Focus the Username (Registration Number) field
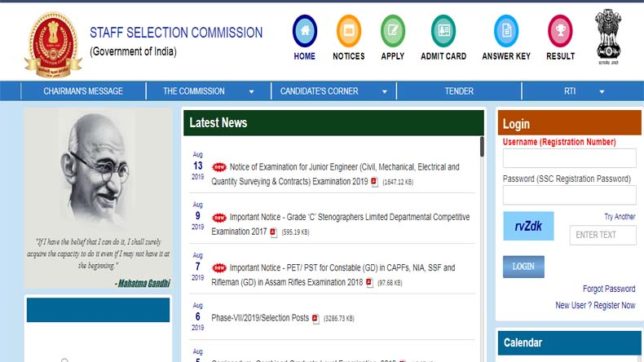This screenshot has height=362, width=644. [x=569, y=158]
